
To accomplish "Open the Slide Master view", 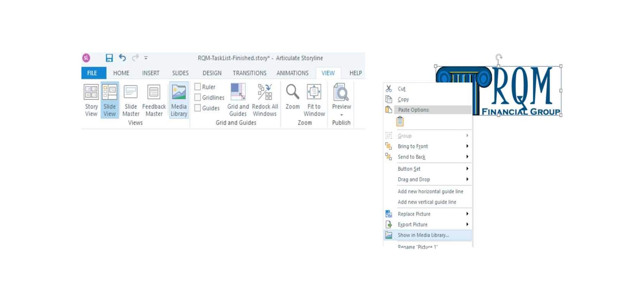I will (x=131, y=100).
